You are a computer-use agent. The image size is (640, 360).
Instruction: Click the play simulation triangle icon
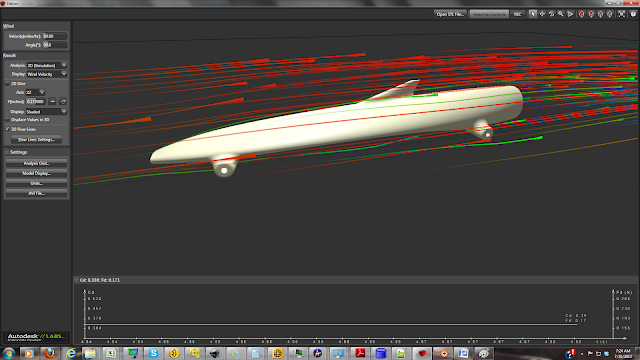point(570,14)
